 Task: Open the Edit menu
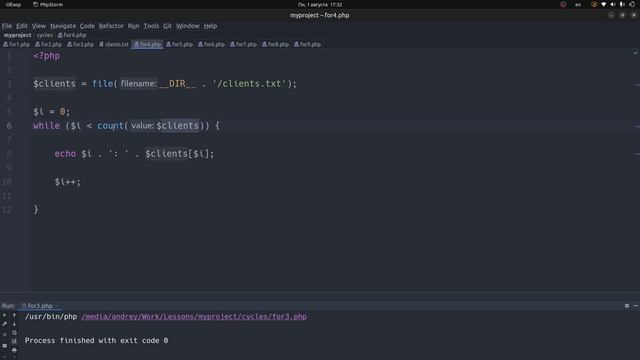click(x=22, y=26)
